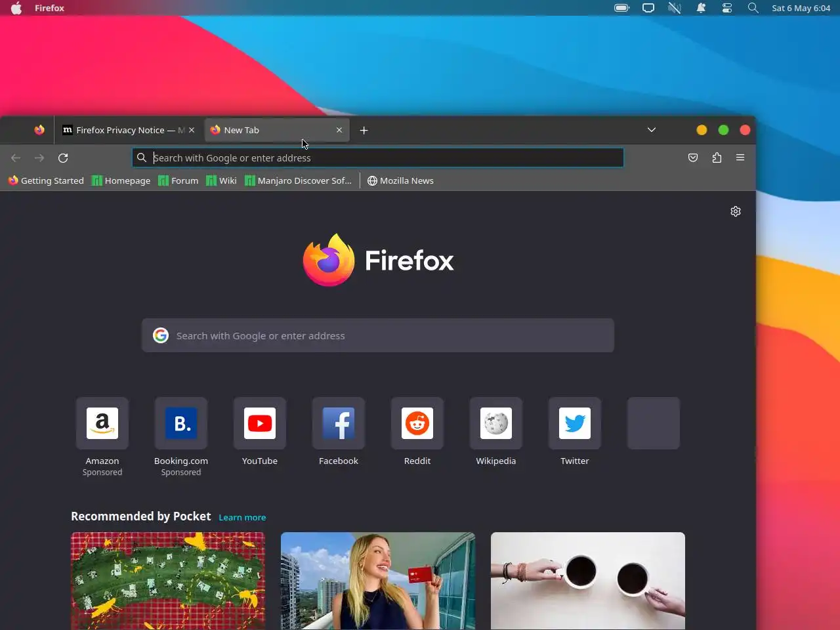Open Control Center toggles icon

pos(727,8)
